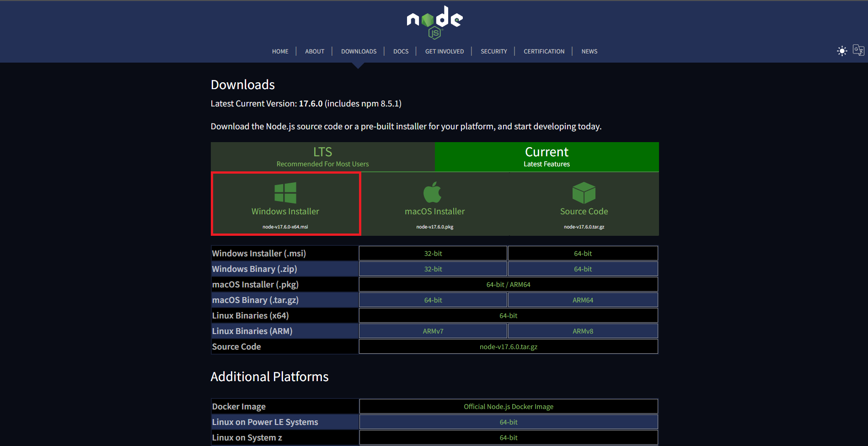Click 64-bit for Windows Binary (.zip)

point(583,269)
